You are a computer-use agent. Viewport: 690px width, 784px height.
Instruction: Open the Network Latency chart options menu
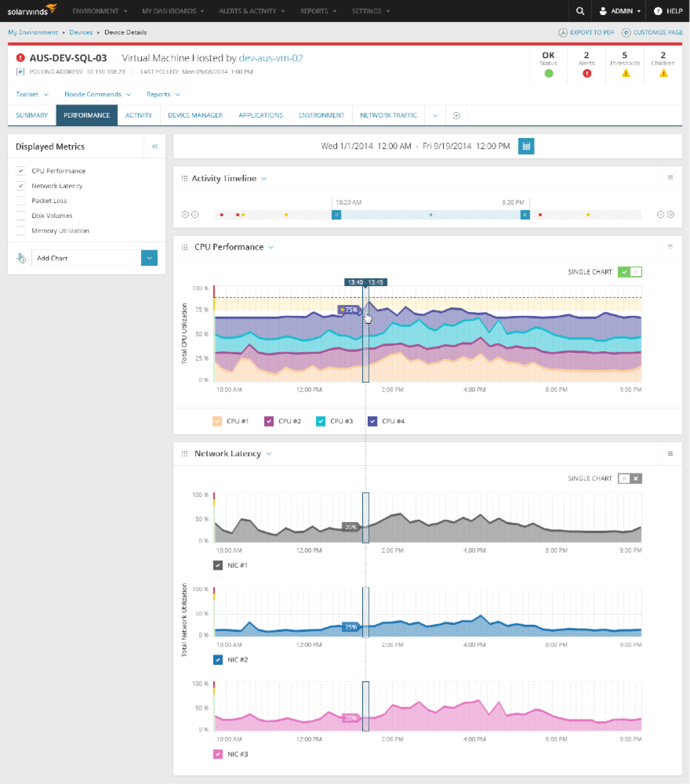pyautogui.click(x=670, y=453)
